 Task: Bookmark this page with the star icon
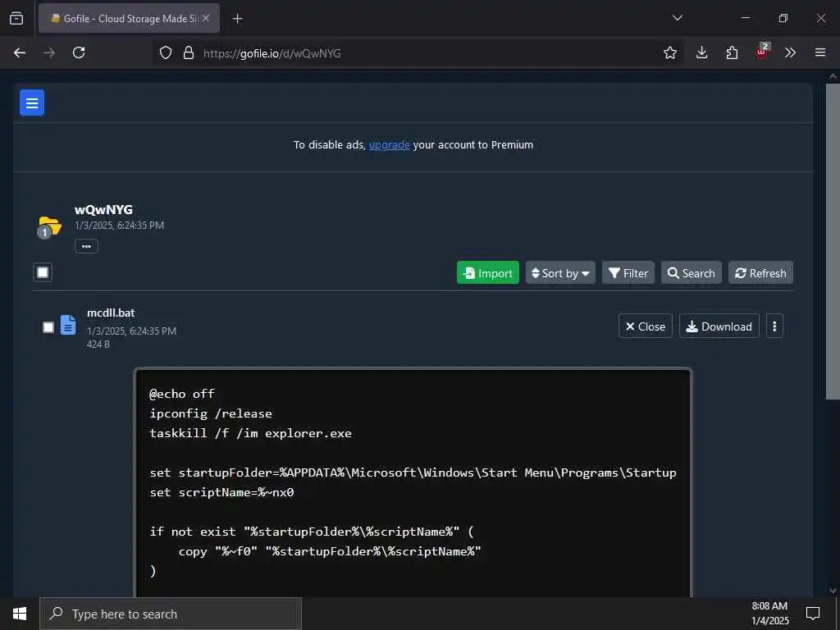pos(669,52)
